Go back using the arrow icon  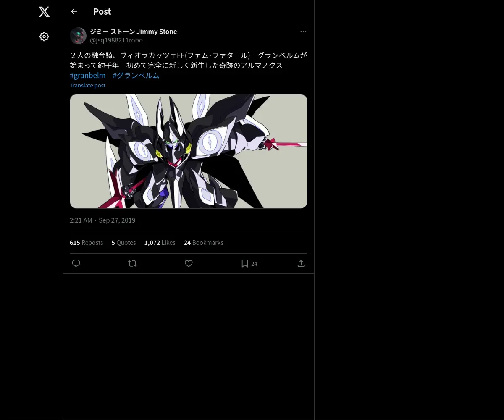click(x=74, y=11)
